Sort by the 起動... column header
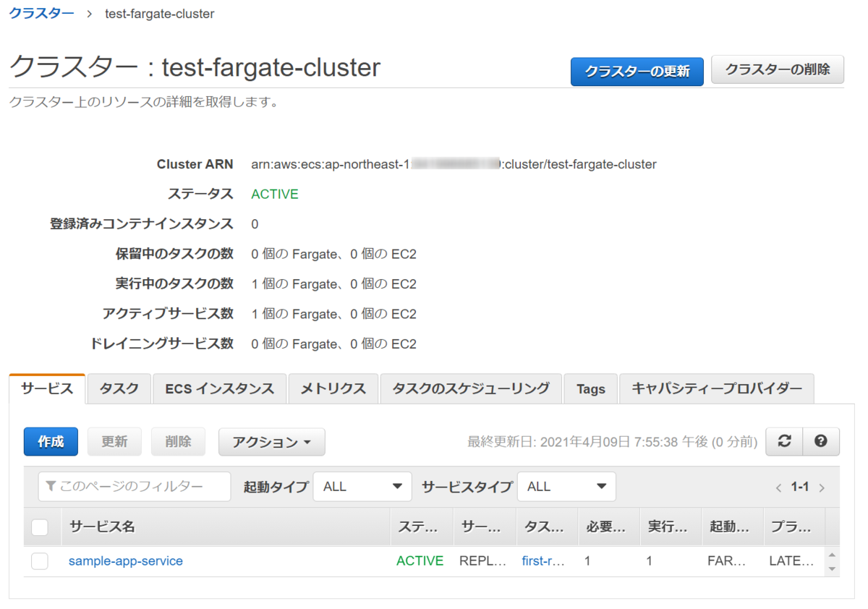Screen dimensions: 868x609 [733, 527]
